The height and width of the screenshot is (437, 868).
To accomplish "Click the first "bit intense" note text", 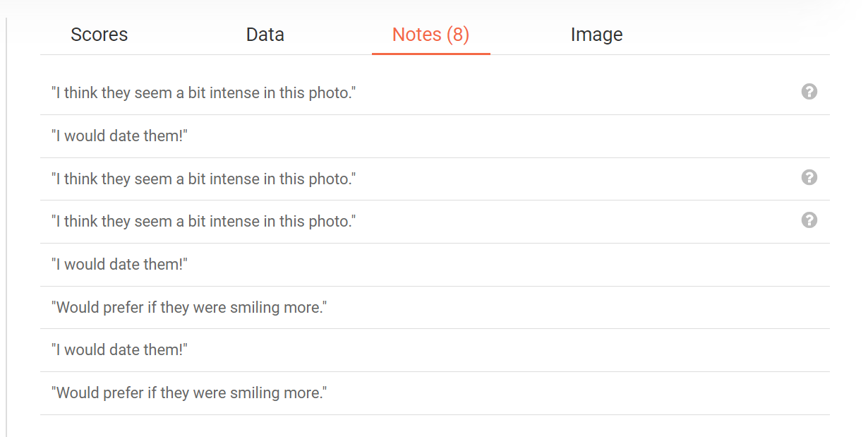I will (203, 93).
